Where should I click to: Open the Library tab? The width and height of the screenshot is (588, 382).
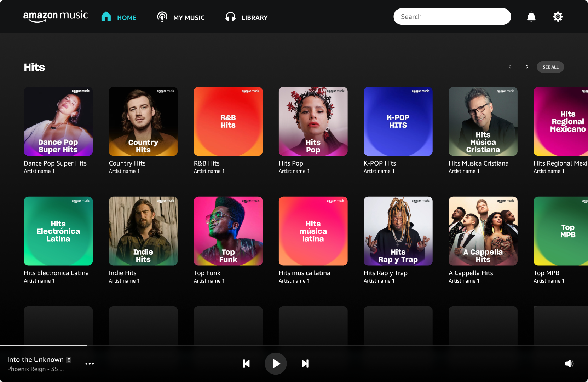click(x=247, y=17)
